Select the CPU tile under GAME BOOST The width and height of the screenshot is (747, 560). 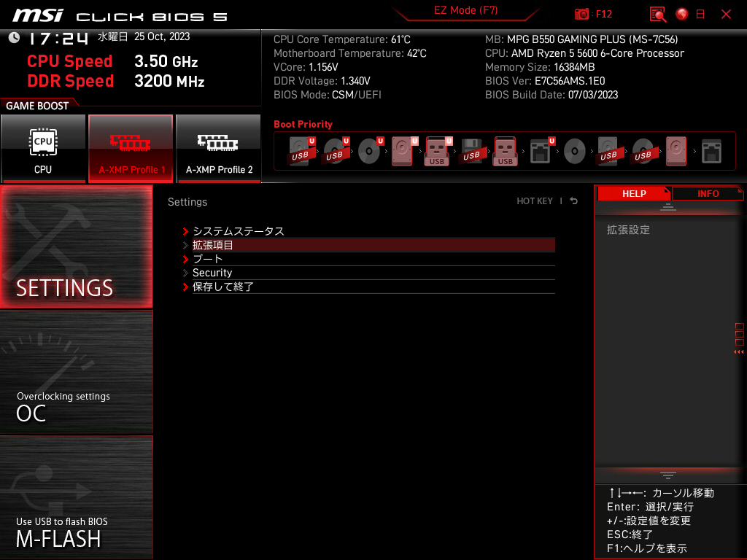coord(44,148)
